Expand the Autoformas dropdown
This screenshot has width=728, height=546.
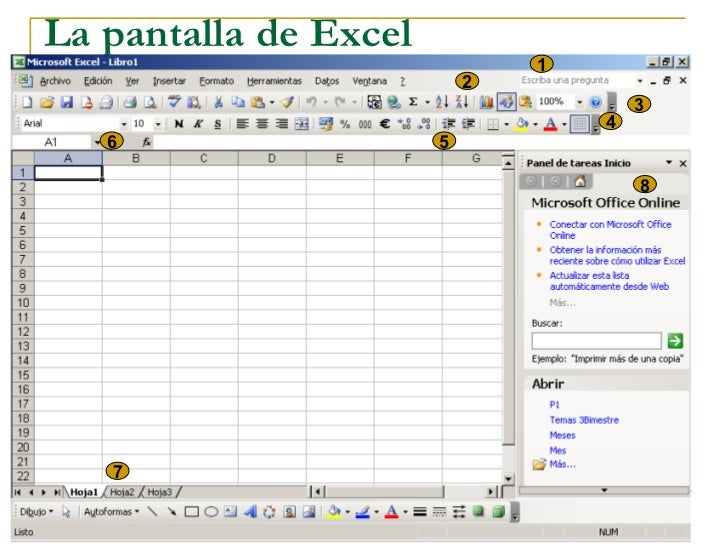click(x=111, y=512)
